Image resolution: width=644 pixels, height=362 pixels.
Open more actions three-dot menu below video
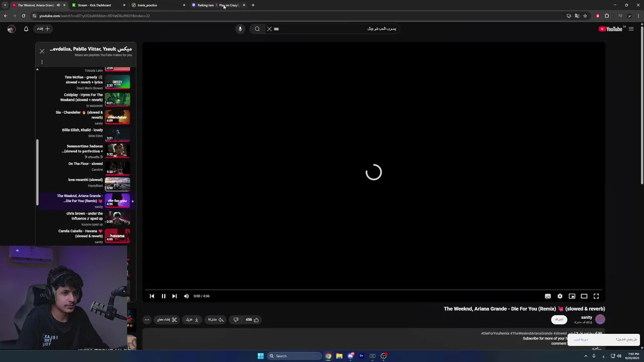click(x=147, y=320)
